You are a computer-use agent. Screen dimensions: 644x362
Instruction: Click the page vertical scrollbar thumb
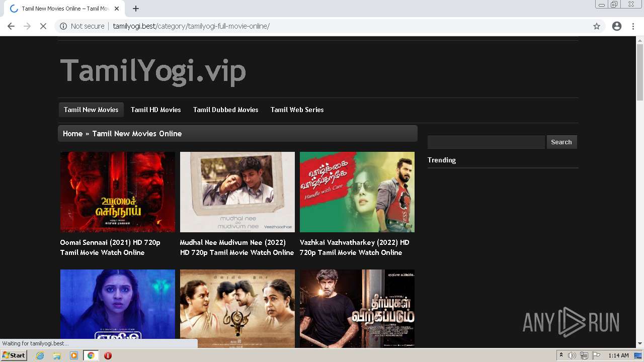pos(640,72)
